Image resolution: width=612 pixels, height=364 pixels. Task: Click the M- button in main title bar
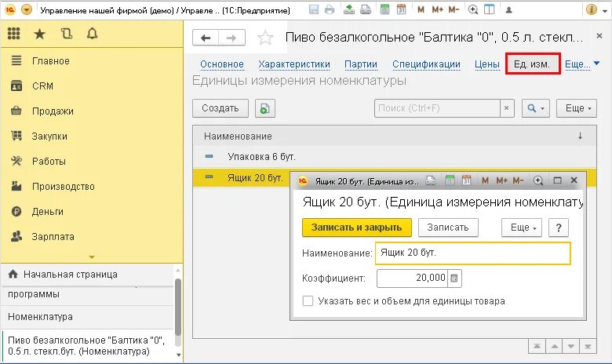click(x=454, y=9)
